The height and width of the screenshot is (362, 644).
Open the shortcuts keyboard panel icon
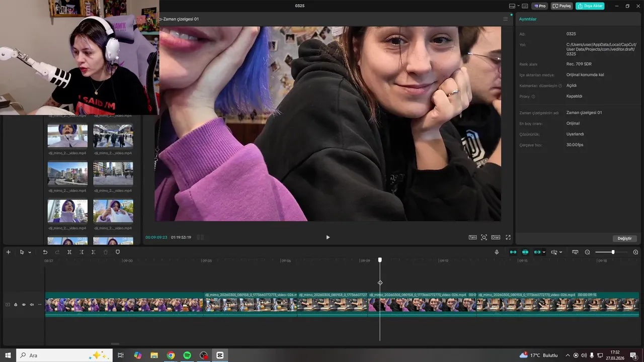tap(525, 6)
